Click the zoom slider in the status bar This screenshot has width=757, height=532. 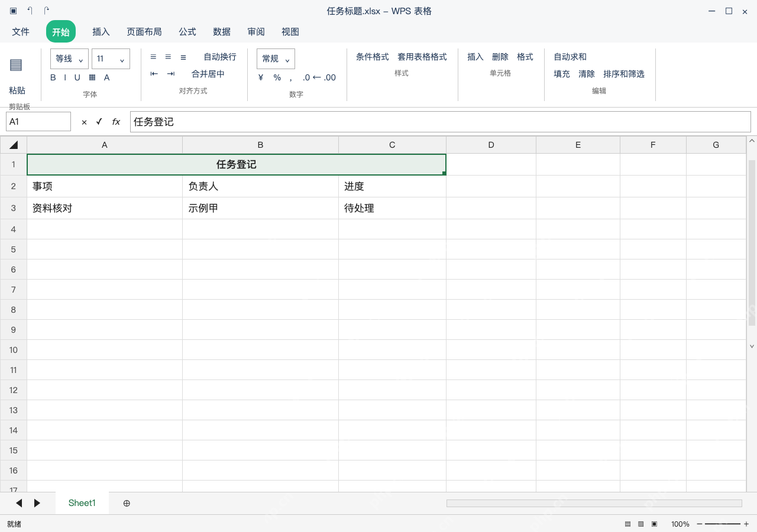(722, 524)
